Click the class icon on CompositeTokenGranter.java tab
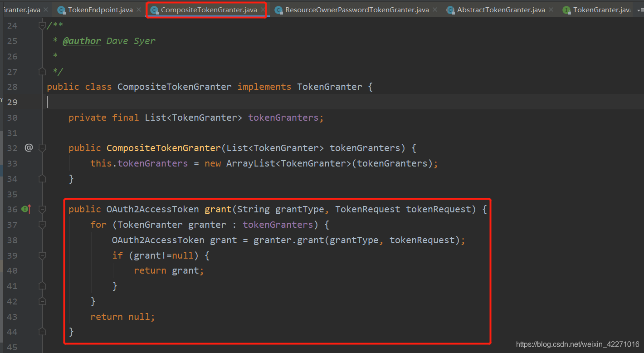The height and width of the screenshot is (353, 644). tap(154, 10)
